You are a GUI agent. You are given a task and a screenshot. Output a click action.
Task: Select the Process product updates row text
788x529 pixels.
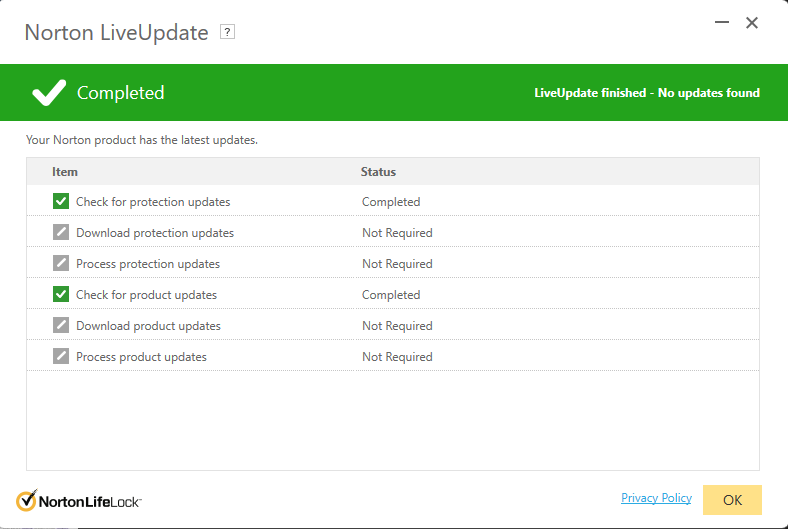pyautogui.click(x=141, y=357)
